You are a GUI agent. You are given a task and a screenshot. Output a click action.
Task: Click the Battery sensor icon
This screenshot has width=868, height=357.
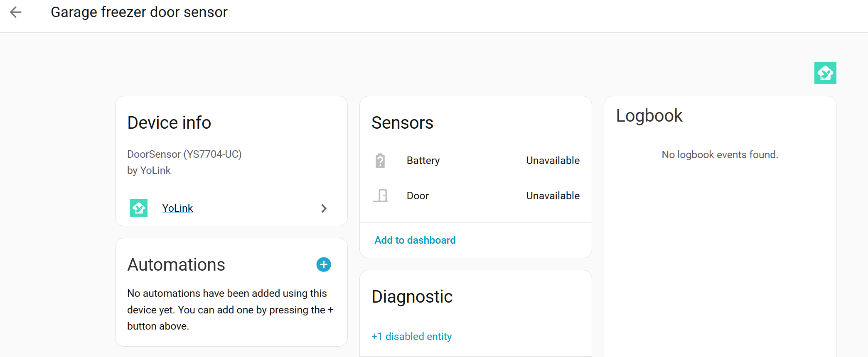coord(380,161)
